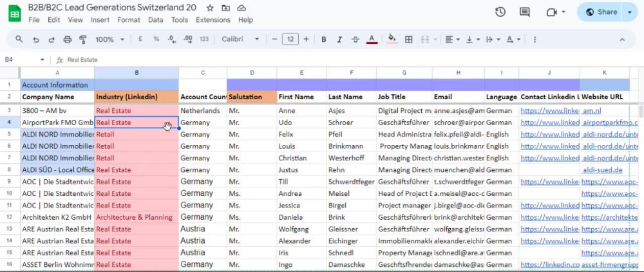The image size is (644, 272).
Task: Print the spreadsheet
Action: tap(68, 39)
